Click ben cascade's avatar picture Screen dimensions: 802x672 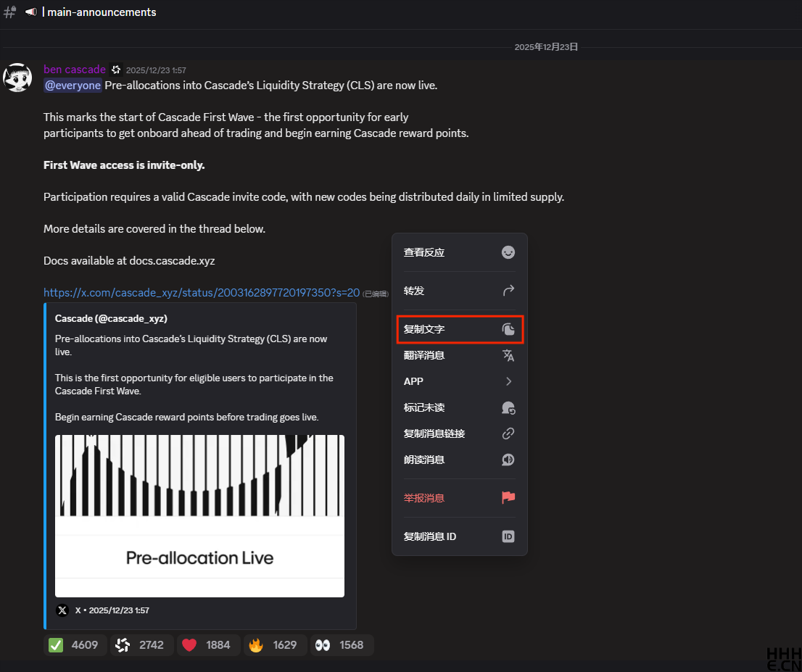[17, 77]
